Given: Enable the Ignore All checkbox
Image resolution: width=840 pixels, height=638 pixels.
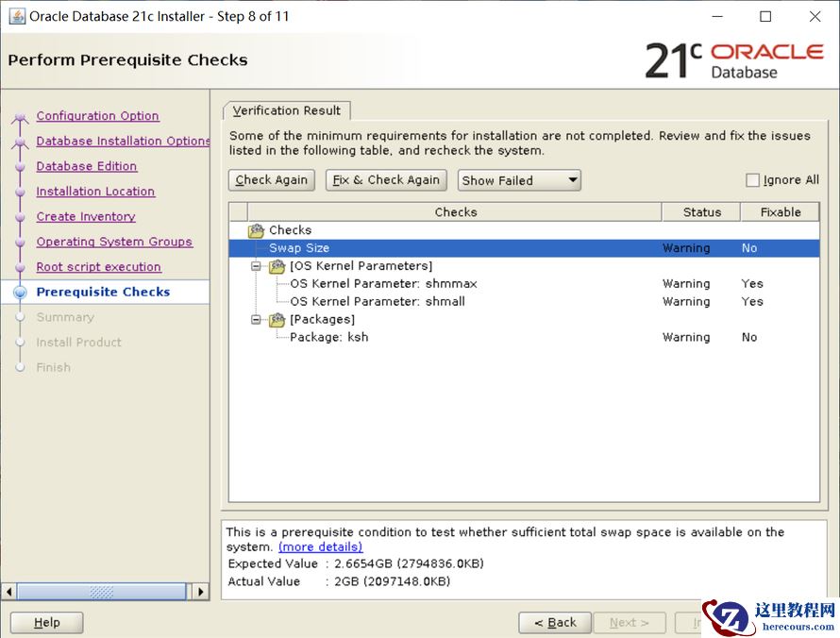Looking at the screenshot, I should [752, 180].
